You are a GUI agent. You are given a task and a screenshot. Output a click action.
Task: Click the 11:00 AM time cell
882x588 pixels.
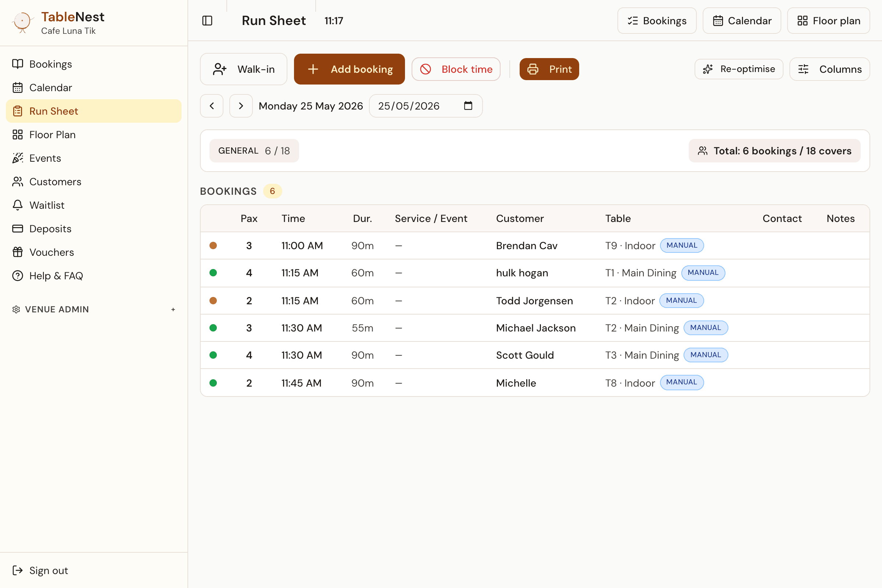point(302,245)
